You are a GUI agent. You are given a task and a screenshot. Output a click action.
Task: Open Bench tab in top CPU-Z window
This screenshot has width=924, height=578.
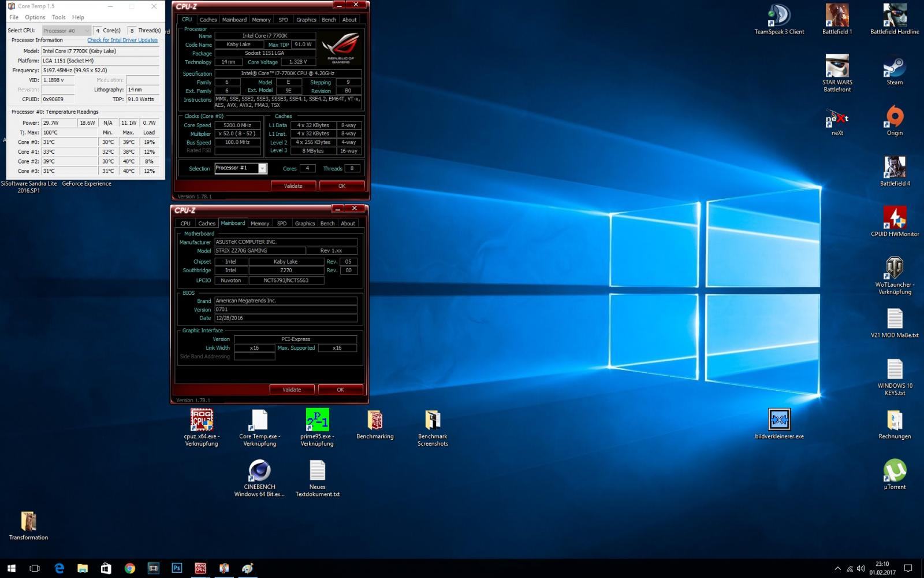click(329, 20)
